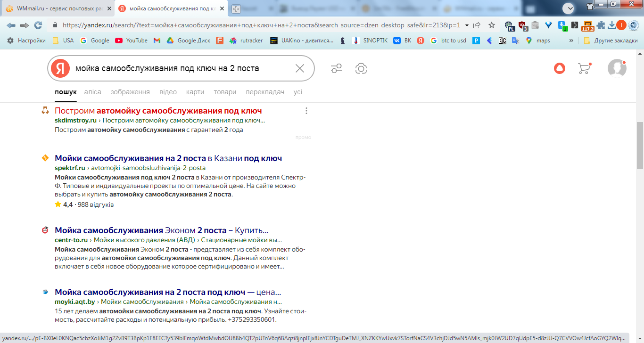Visit the centr-to.ru domain link

(71, 240)
